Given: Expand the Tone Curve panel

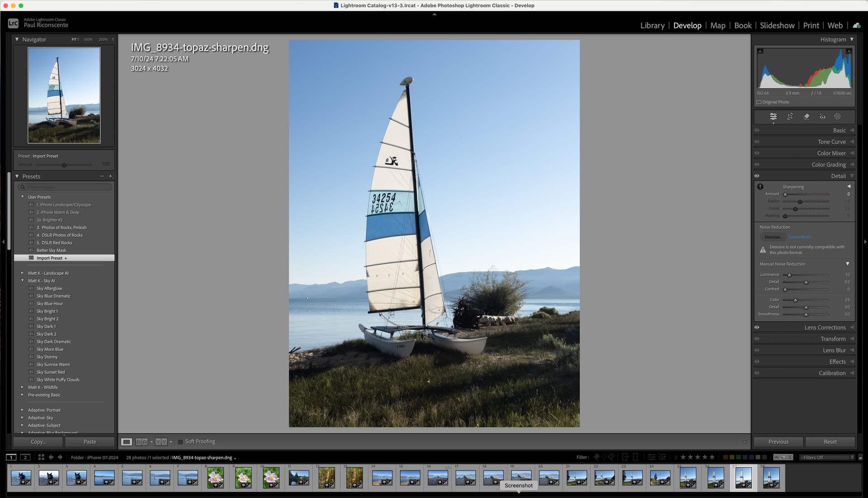Looking at the screenshot, I should [x=831, y=142].
